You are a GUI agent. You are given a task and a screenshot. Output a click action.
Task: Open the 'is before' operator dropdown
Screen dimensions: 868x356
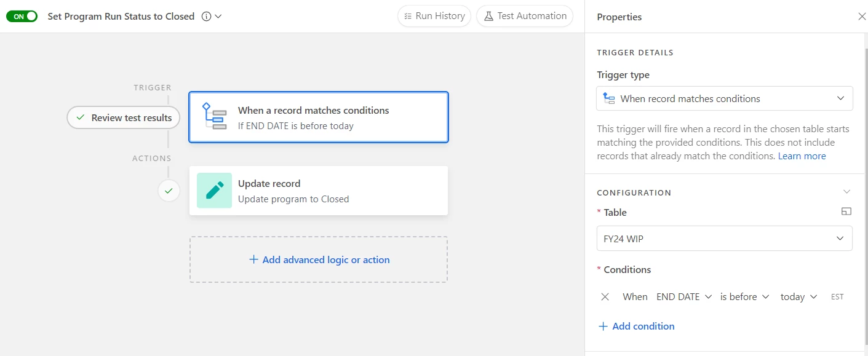[x=744, y=296]
